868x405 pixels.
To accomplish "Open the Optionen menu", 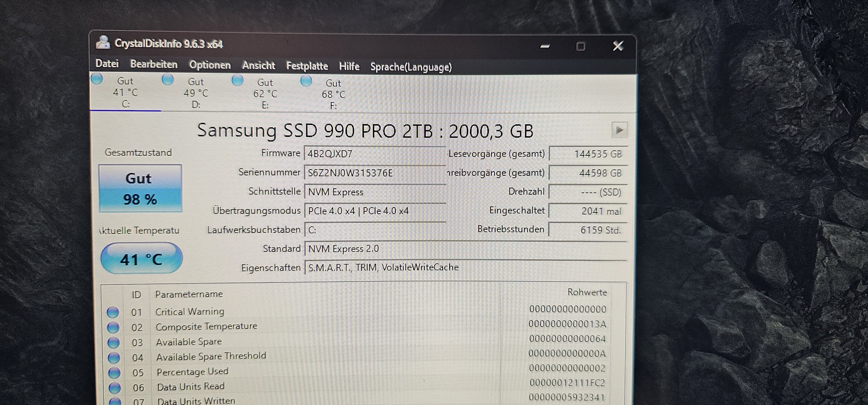I will pyautogui.click(x=210, y=65).
